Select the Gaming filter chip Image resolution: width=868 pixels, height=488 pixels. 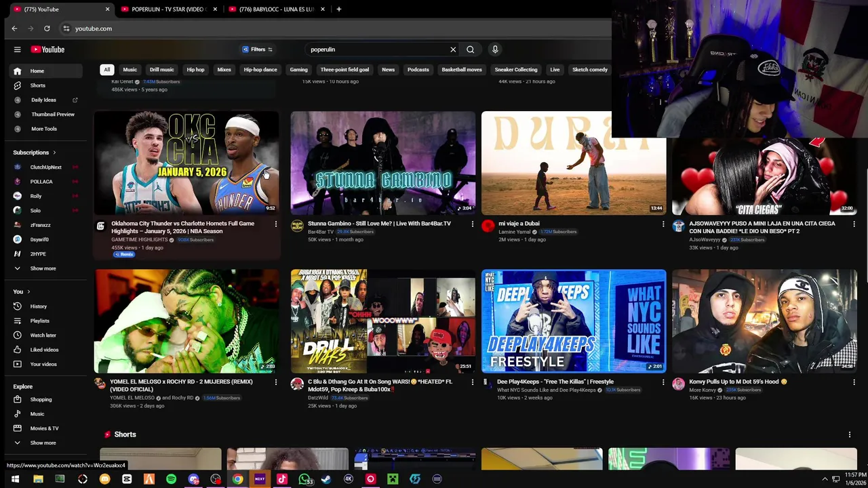click(x=298, y=69)
